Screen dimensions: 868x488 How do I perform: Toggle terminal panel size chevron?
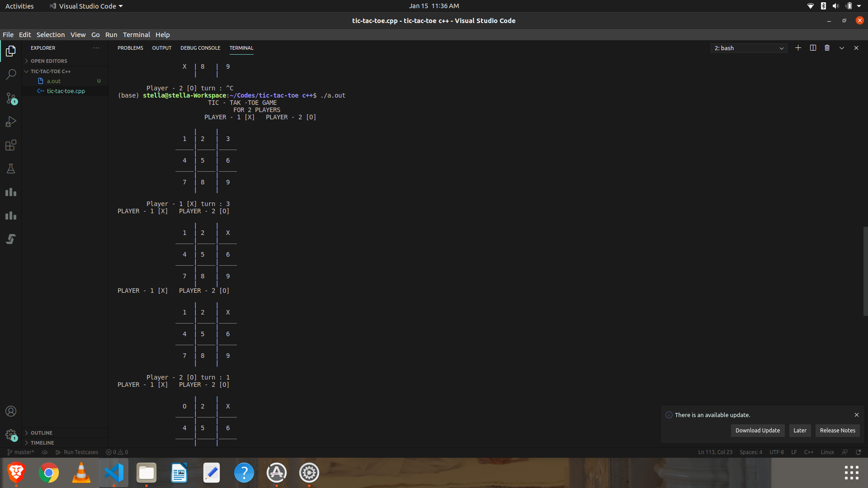coord(842,48)
